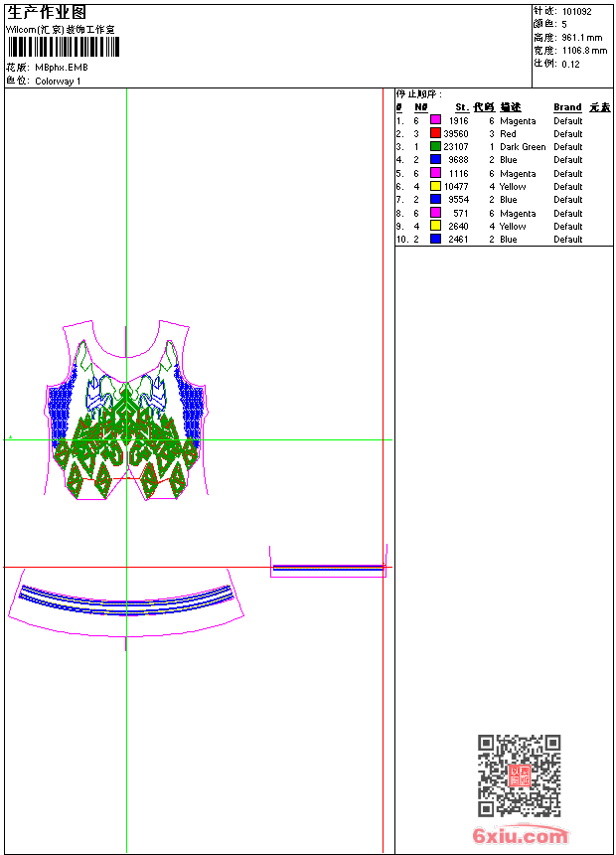Click stitch count '571' in row 8

click(x=461, y=214)
